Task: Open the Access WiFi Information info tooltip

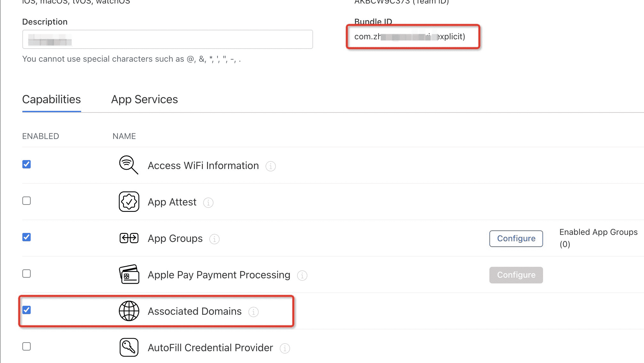Action: tap(271, 166)
